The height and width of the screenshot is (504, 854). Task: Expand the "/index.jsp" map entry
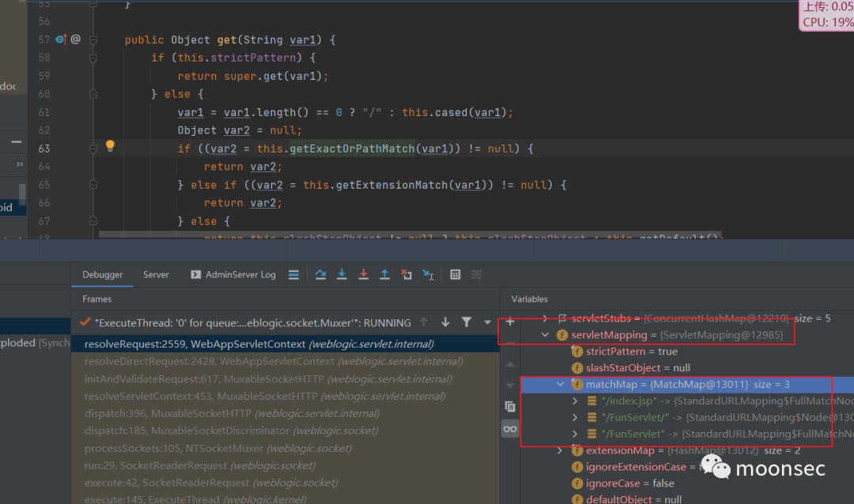pyautogui.click(x=575, y=401)
